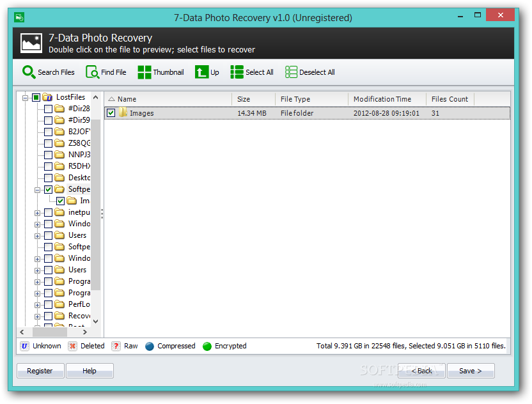This screenshot has width=532, height=404.
Task: Click the NNPJ3 folder icon
Action: [x=59, y=155]
